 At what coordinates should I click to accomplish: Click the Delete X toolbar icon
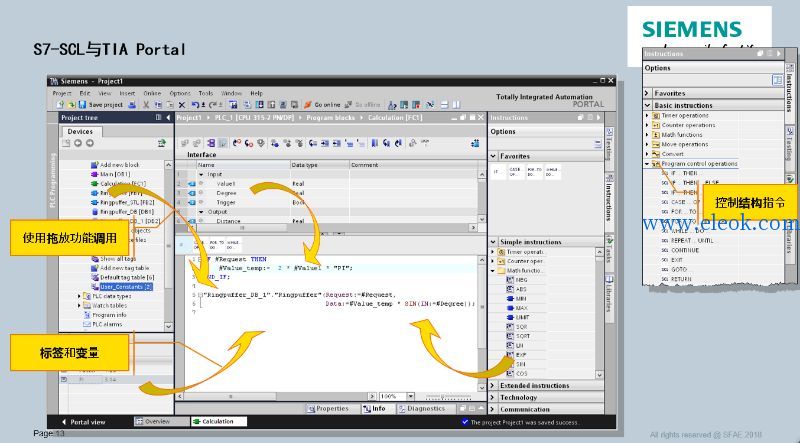click(x=182, y=105)
